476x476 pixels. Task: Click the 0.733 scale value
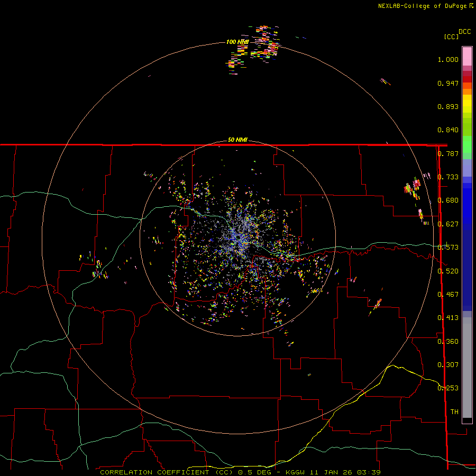tap(448, 177)
